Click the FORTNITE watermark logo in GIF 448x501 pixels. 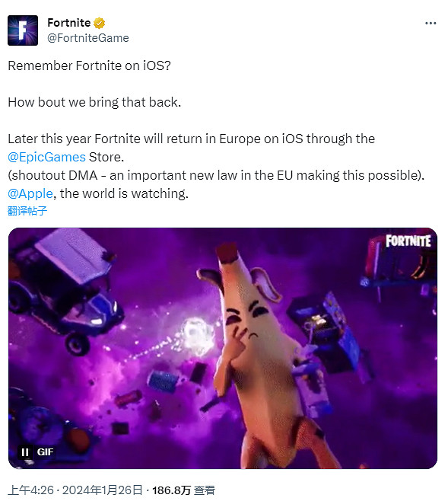pos(408,241)
